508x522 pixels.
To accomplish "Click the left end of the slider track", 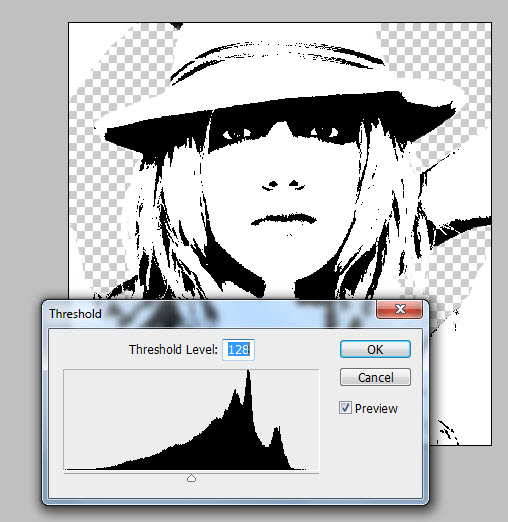I will [x=65, y=472].
